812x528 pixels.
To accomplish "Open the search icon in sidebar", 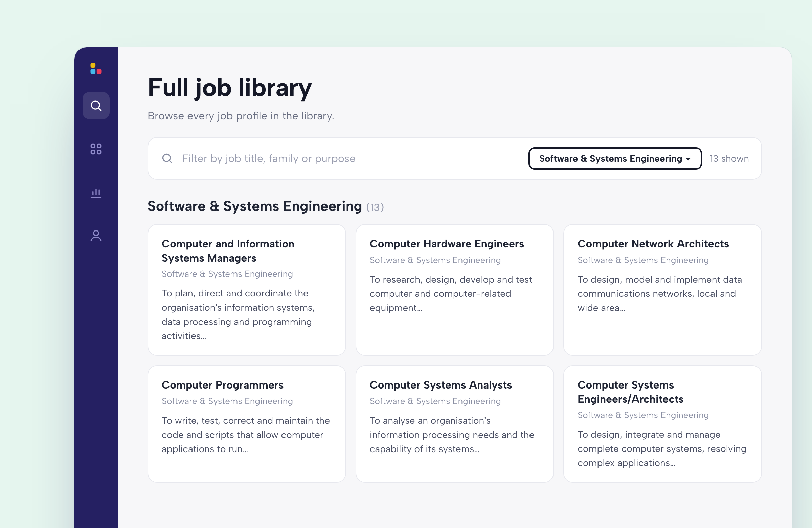I will coord(96,106).
